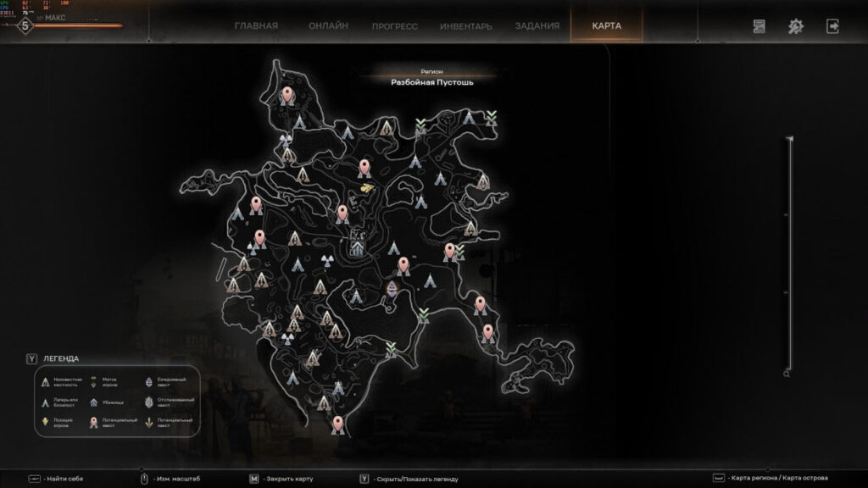Click the tracked quest icon in the legend
The image size is (868, 488).
(x=148, y=402)
